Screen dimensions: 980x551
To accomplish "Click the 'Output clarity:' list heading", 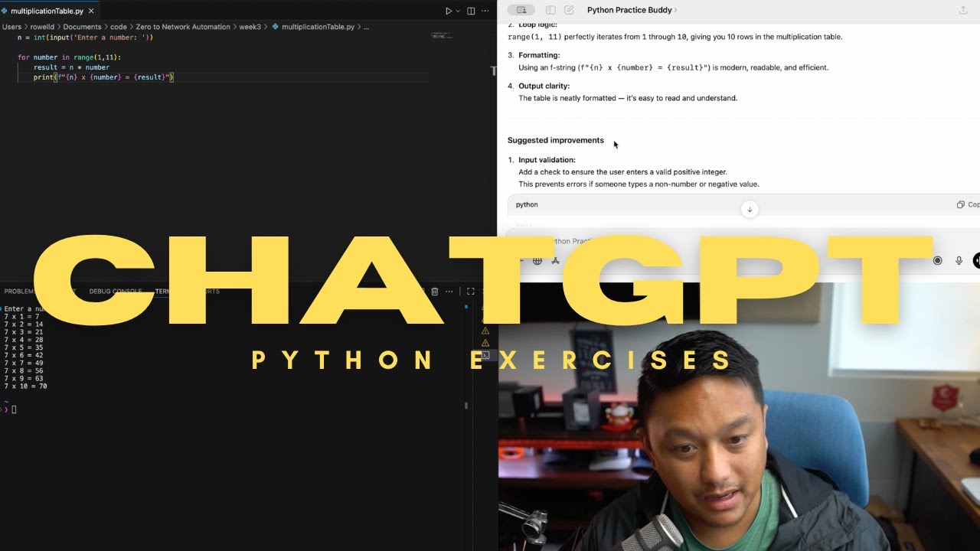I will coord(544,86).
